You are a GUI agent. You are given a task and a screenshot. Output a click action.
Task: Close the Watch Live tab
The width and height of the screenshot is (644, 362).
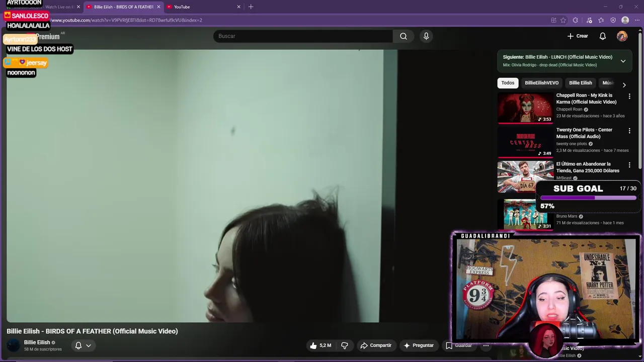tap(78, 7)
